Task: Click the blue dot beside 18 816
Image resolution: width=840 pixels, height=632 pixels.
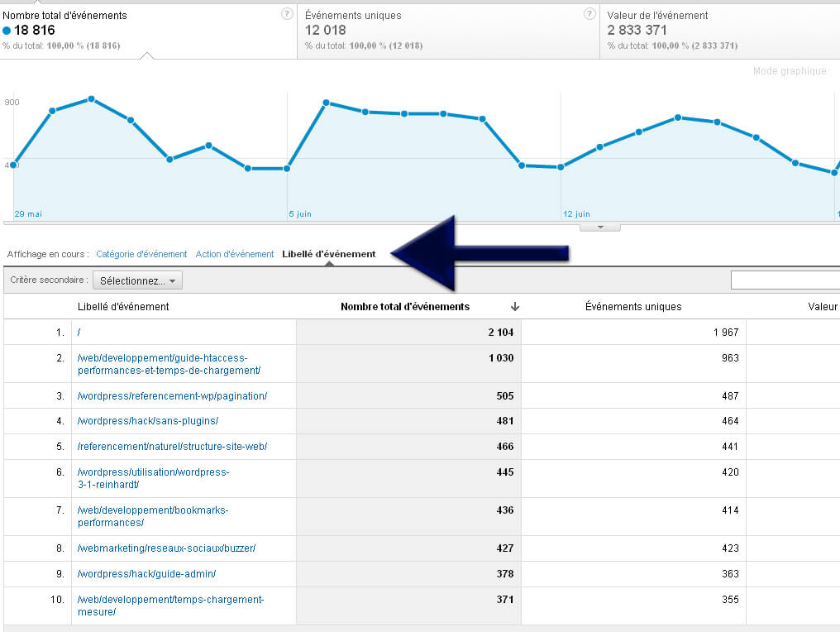Action: point(7,31)
